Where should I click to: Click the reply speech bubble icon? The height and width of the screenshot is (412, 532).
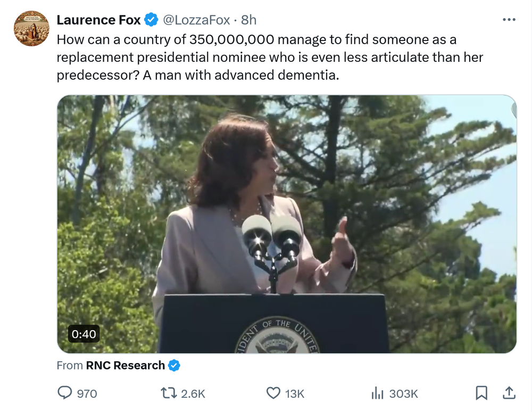(64, 393)
